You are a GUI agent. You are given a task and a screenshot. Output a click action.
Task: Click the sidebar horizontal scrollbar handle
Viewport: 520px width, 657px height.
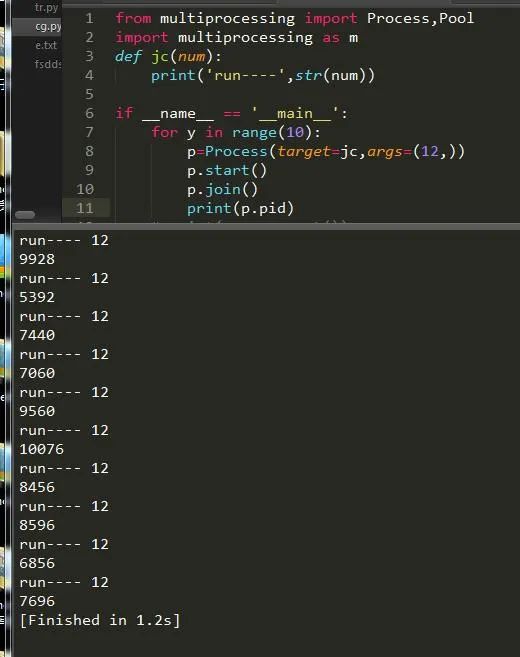pyautogui.click(x=25, y=215)
